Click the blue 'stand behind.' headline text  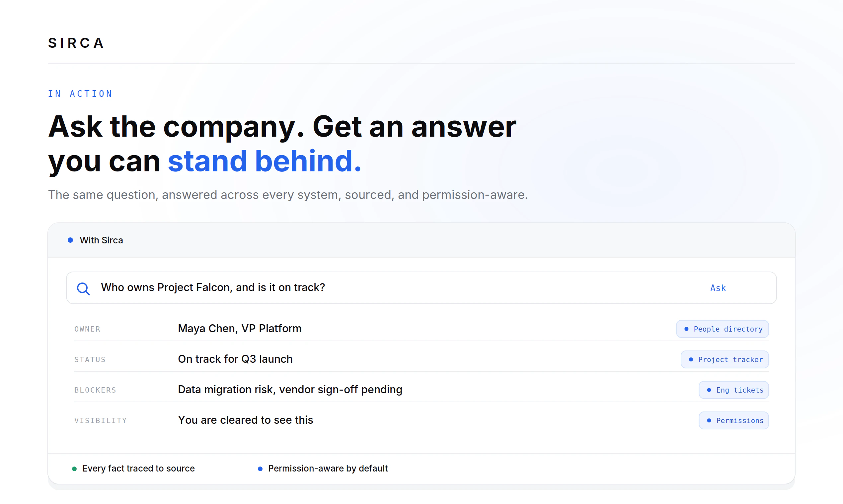coord(264,160)
